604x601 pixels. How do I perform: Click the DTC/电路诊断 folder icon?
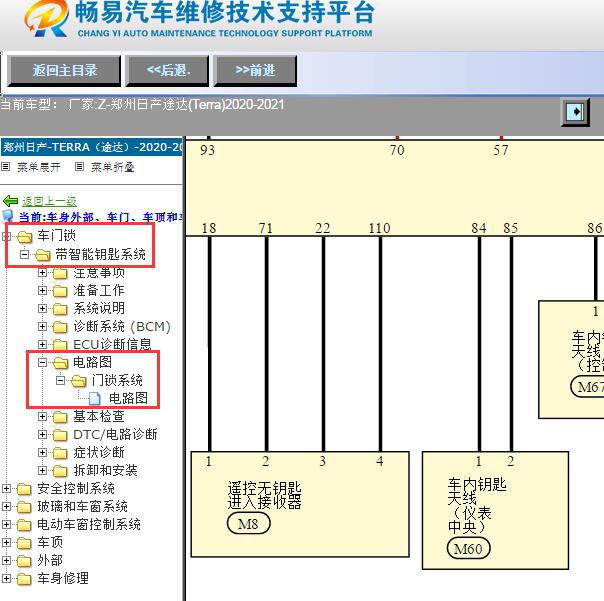coord(60,435)
